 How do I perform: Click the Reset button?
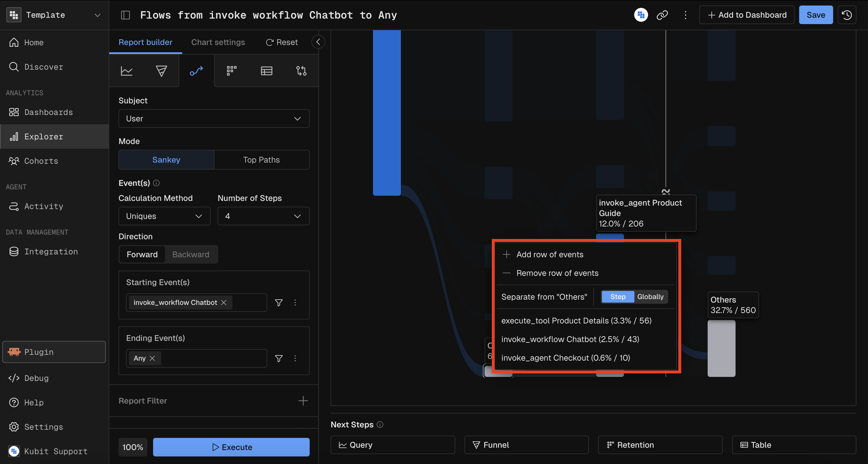282,42
